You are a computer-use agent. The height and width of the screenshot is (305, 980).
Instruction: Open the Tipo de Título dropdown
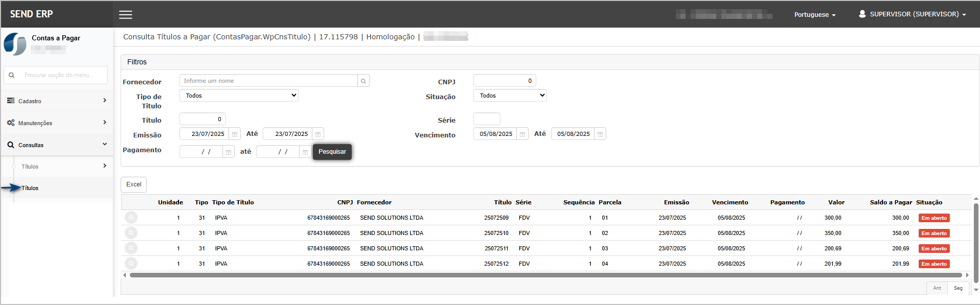point(239,96)
